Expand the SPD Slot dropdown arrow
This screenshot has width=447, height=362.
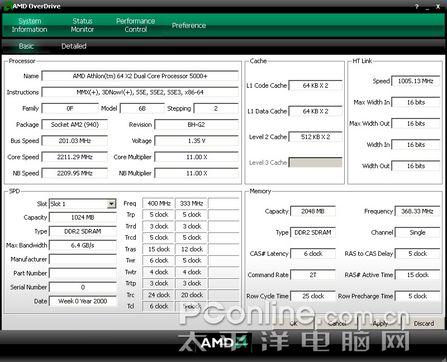click(111, 204)
